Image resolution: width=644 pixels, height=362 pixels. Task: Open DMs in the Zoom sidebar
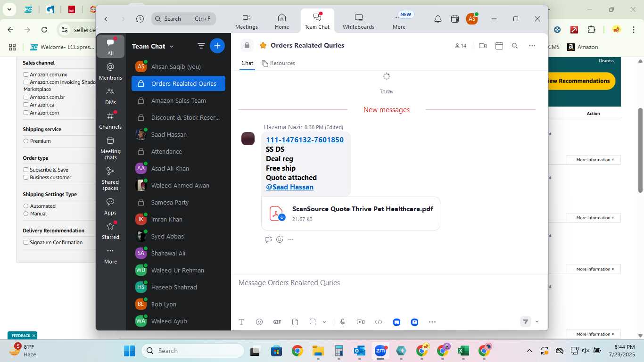[110, 96]
